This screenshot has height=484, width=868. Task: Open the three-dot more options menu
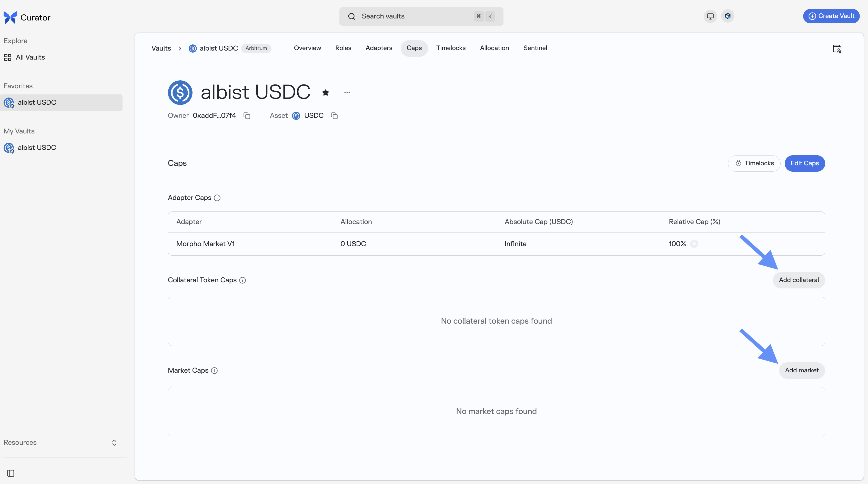pyautogui.click(x=347, y=92)
